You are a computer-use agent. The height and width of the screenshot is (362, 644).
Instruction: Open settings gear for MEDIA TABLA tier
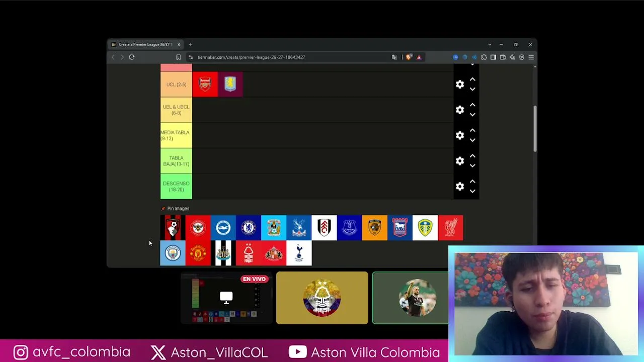tap(460, 135)
